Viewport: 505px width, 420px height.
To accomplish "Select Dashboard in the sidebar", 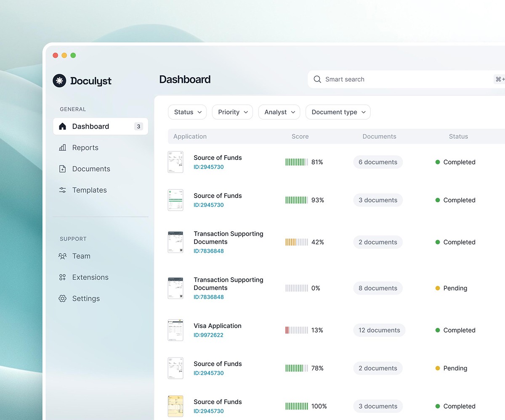I will [101, 126].
